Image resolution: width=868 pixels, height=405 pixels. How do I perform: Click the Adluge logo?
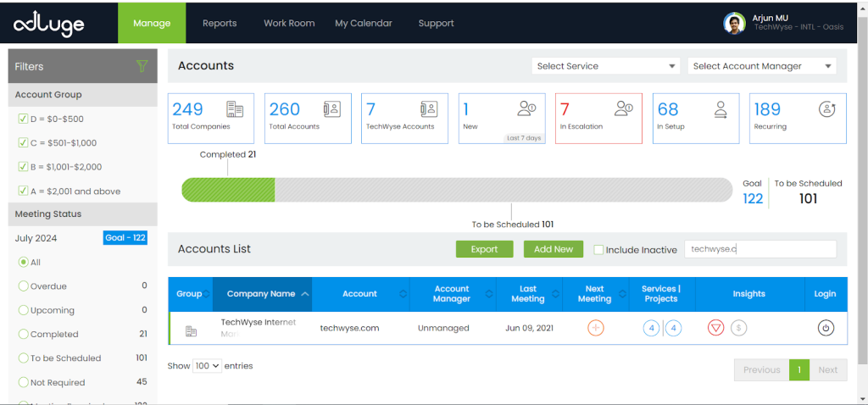tap(49, 24)
